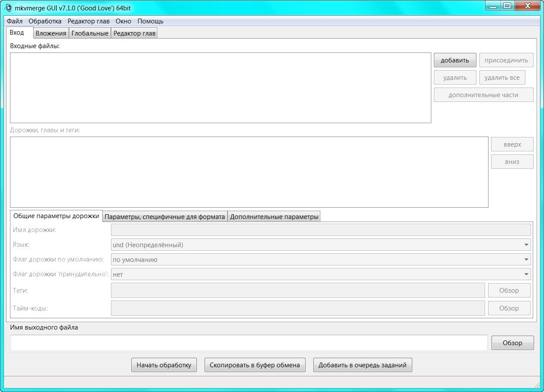The image size is (544, 392).
Task: Click the Тайм-коды input field
Action: pyautogui.click(x=298, y=308)
